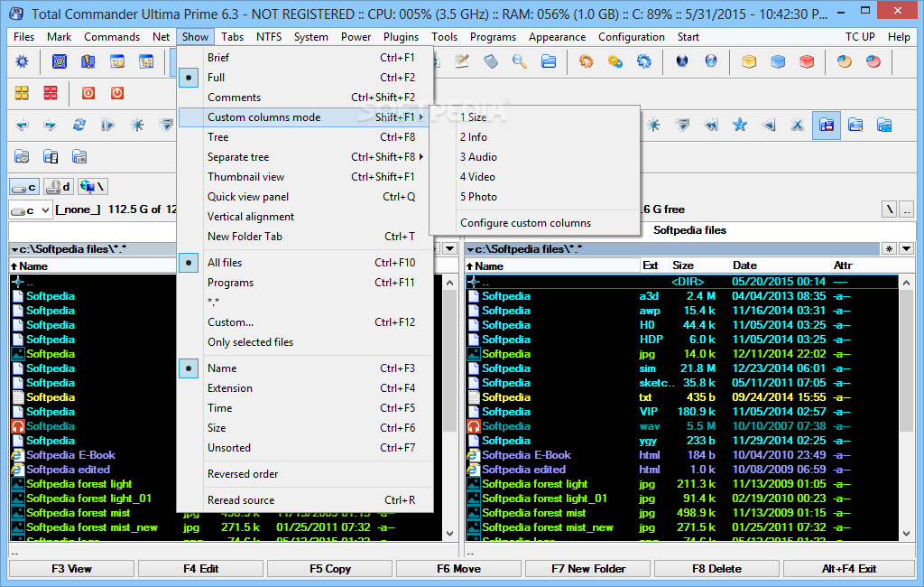Click the yellow linked gears icon
This screenshot has height=587, width=924.
615,61
